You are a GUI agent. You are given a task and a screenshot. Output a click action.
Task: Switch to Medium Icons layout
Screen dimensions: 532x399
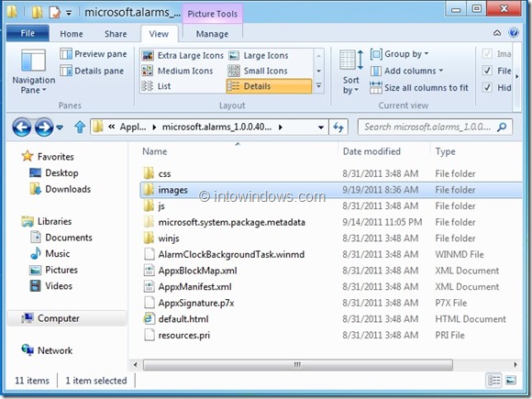coord(177,71)
